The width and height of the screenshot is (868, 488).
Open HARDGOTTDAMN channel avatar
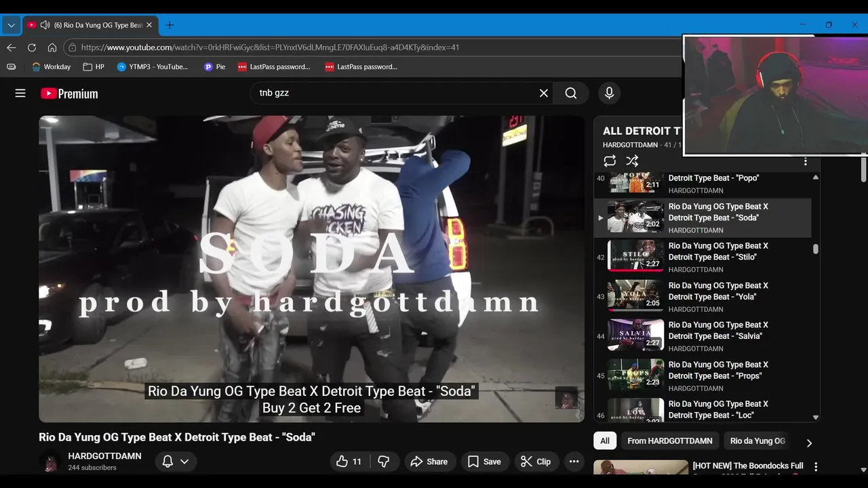coord(50,462)
